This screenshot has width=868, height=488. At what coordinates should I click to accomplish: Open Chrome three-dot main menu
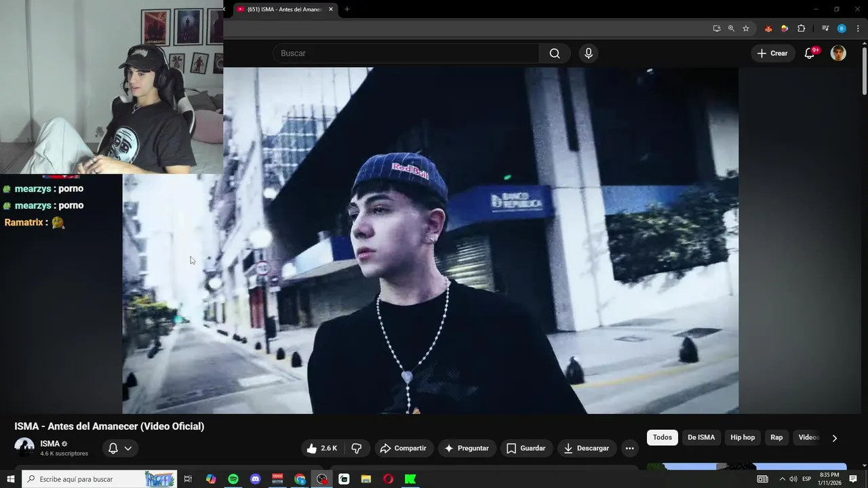point(858,28)
